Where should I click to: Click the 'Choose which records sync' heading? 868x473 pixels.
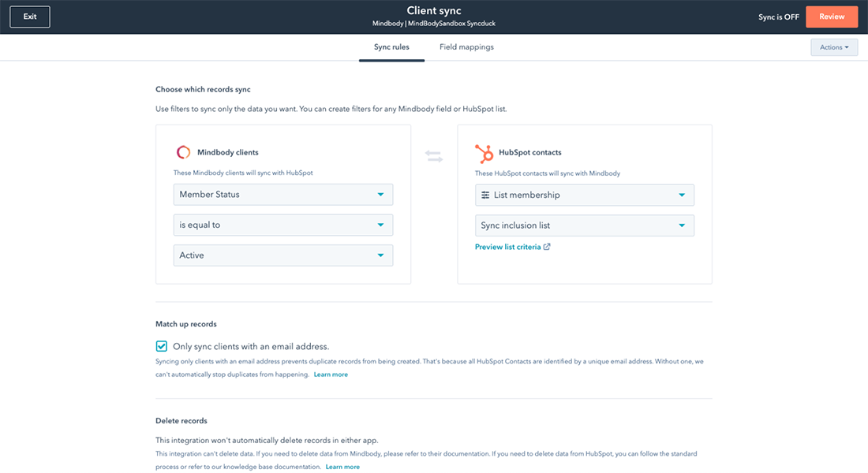tap(203, 89)
